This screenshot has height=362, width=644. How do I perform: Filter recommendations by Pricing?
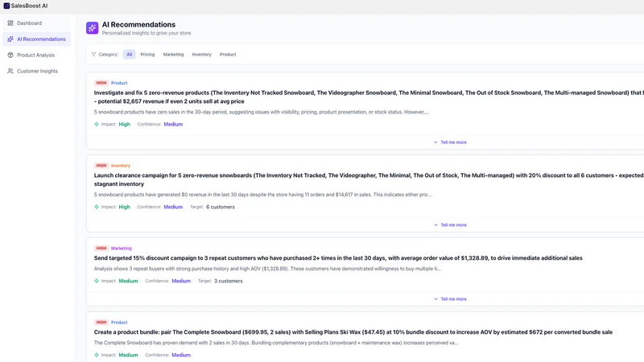pos(147,54)
